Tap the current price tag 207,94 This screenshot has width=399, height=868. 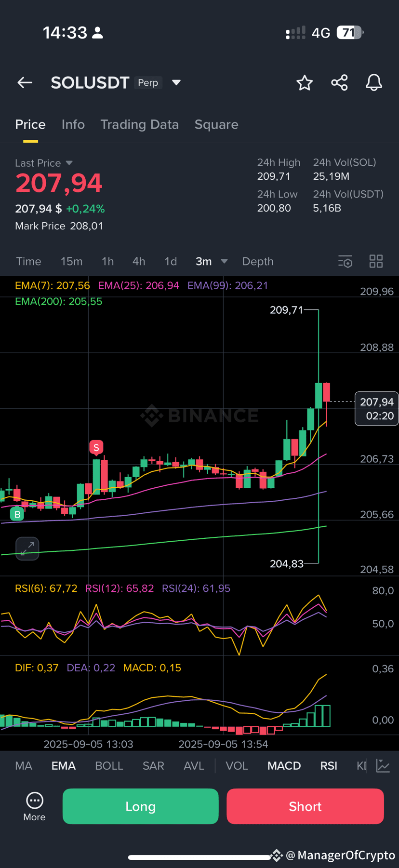point(377,409)
